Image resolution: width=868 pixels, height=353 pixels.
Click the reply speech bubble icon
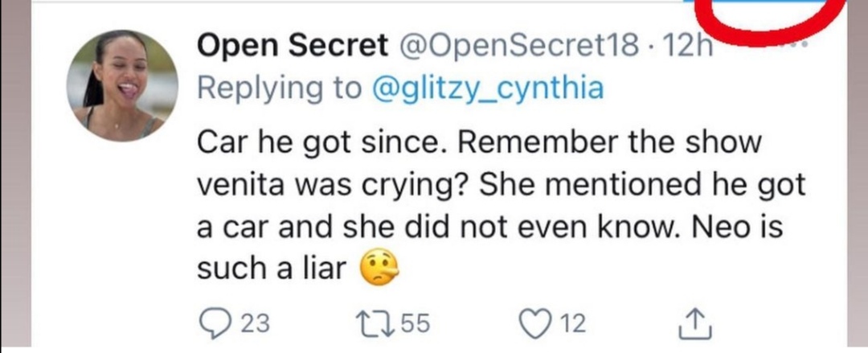[214, 323]
